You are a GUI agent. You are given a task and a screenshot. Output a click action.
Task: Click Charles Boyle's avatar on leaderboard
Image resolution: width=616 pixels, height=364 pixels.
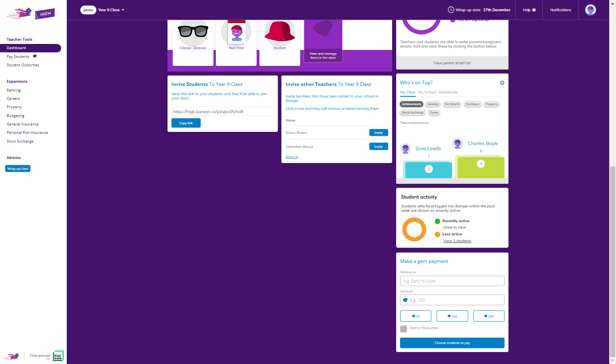(458, 143)
